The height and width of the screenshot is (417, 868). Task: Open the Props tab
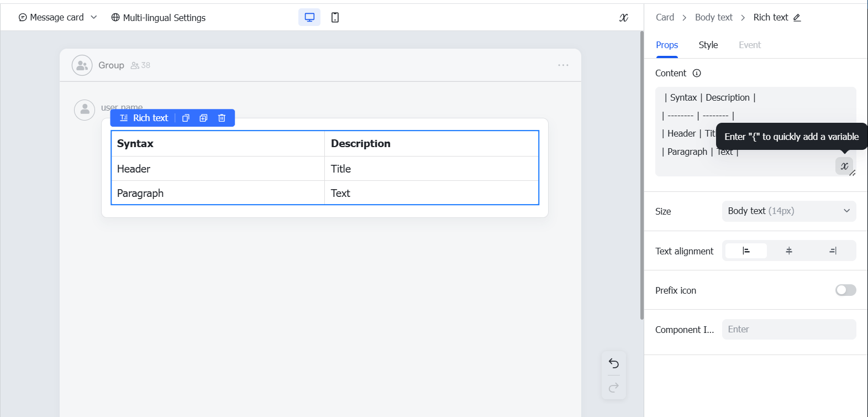(x=667, y=45)
